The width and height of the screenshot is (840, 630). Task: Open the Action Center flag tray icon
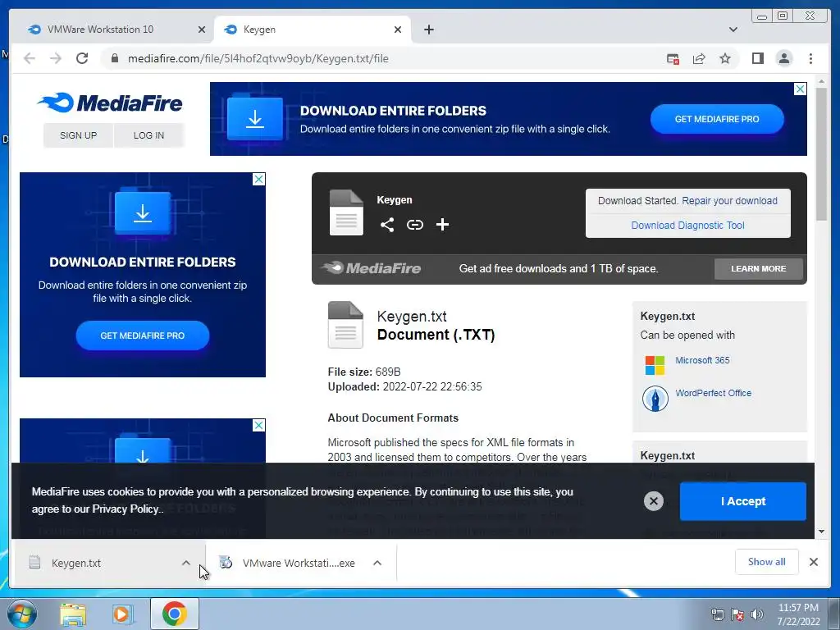click(x=737, y=614)
